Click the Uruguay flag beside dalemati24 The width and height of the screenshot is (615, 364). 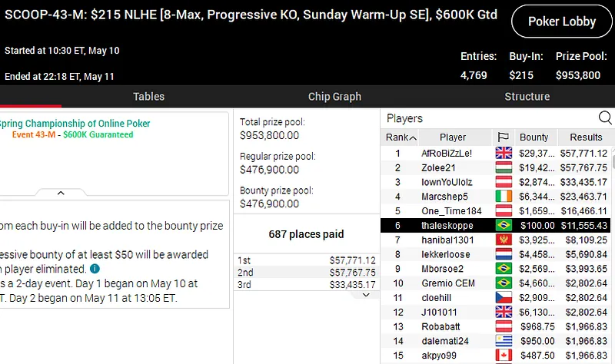click(x=504, y=341)
